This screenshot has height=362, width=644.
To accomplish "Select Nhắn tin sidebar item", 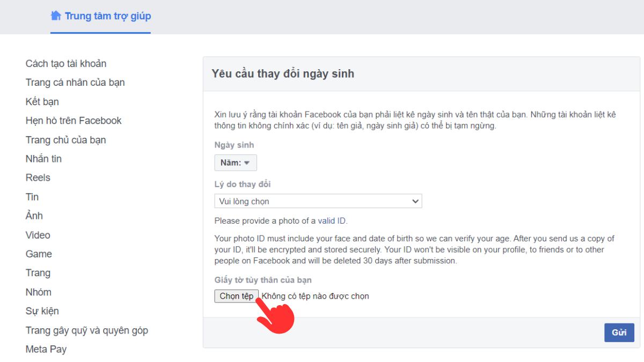I will (x=43, y=159).
